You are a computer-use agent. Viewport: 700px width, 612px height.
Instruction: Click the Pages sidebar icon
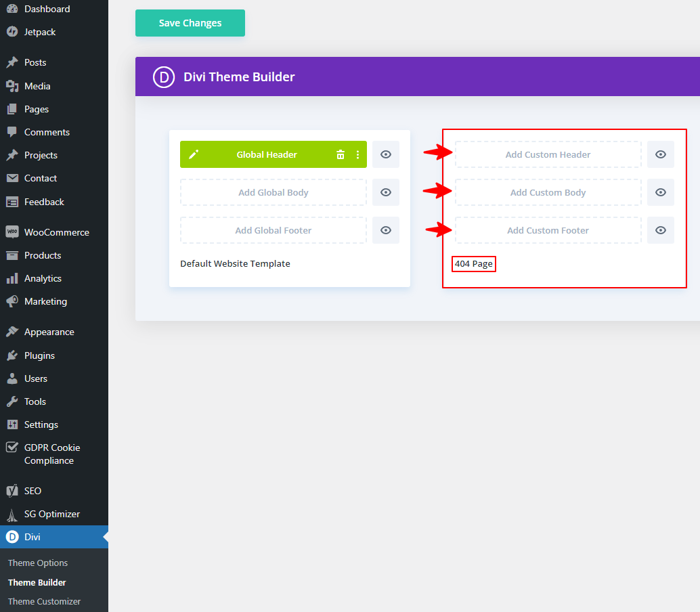tap(12, 109)
